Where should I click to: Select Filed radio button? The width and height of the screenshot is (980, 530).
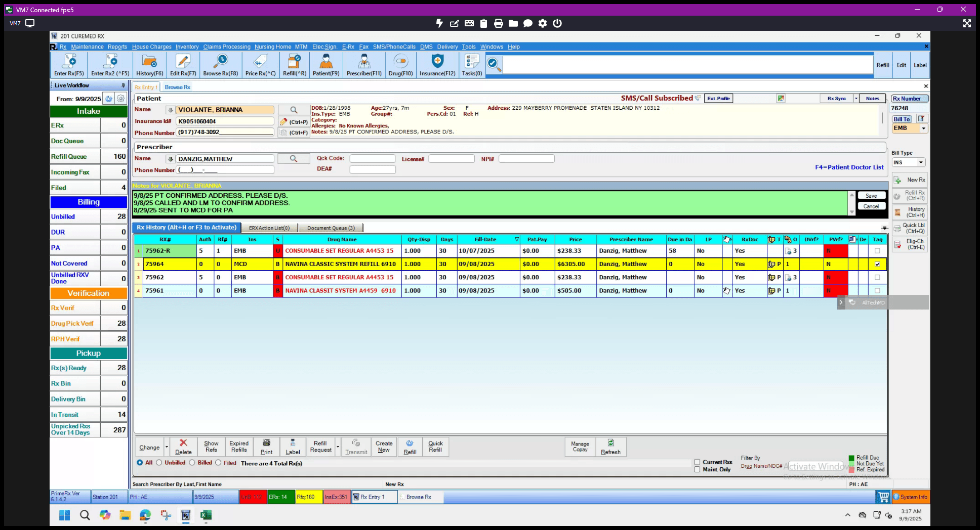(x=218, y=463)
